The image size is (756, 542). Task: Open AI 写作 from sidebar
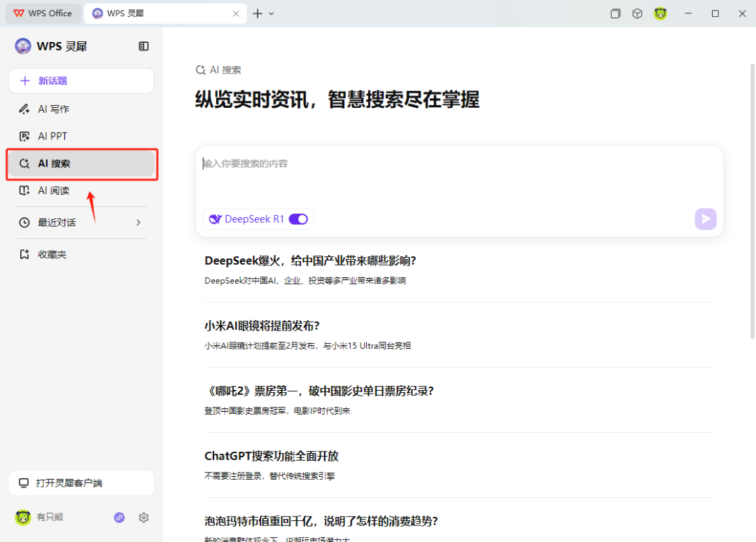click(x=81, y=109)
